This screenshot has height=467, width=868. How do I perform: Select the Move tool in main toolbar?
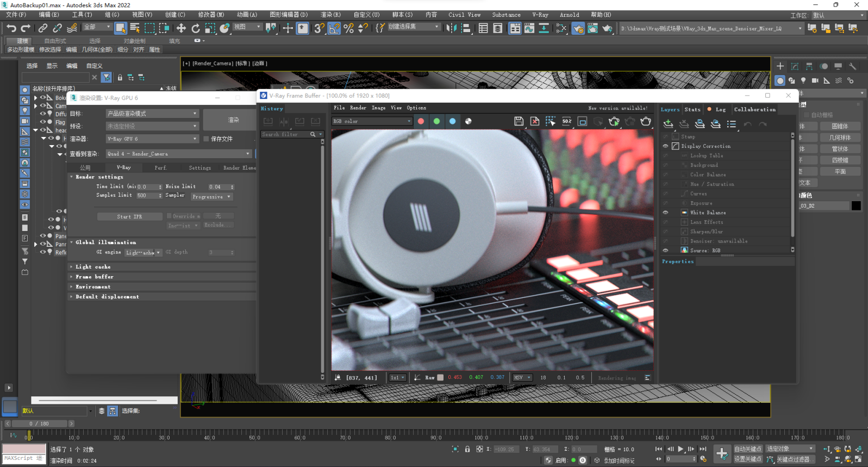(x=181, y=28)
